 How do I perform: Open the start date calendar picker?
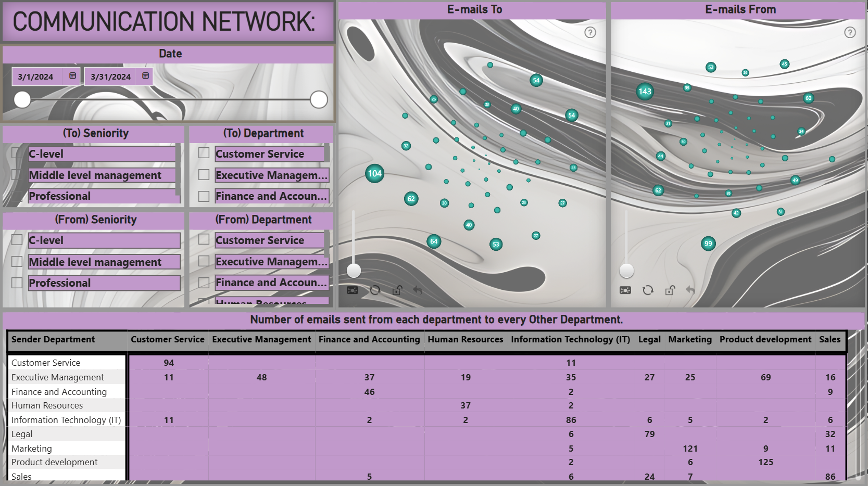72,76
